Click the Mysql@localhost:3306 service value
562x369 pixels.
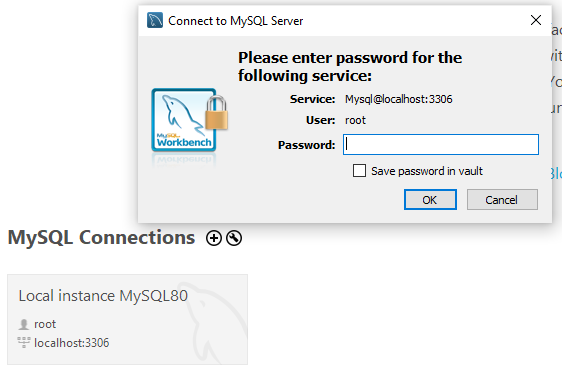click(x=399, y=99)
